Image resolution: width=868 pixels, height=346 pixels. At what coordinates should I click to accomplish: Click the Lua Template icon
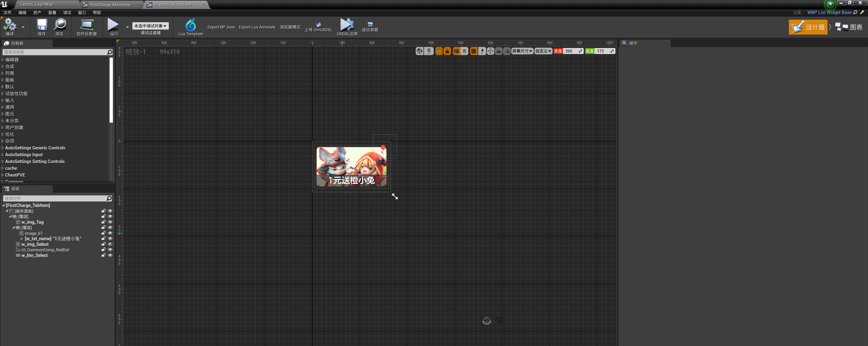tap(191, 25)
